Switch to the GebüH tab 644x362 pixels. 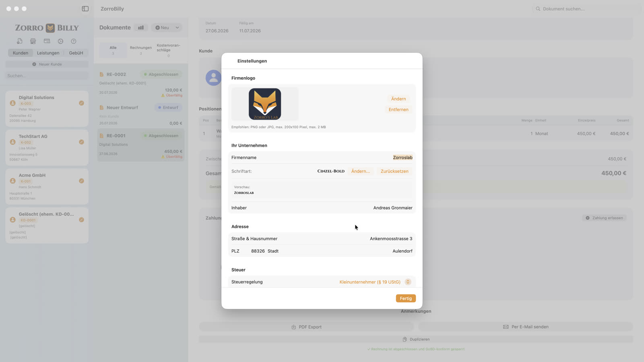tap(76, 53)
